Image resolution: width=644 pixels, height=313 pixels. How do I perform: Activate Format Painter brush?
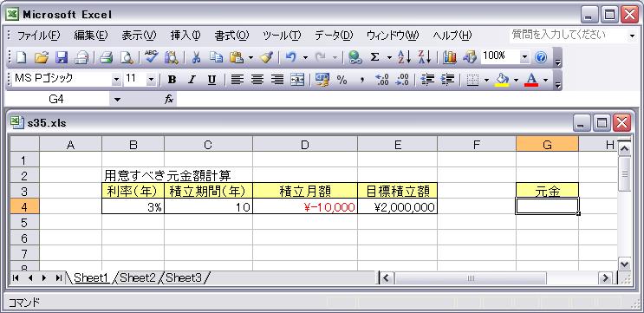[x=267, y=58]
